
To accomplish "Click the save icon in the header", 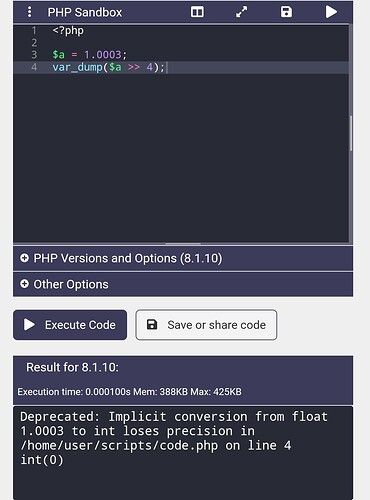I will (286, 12).
